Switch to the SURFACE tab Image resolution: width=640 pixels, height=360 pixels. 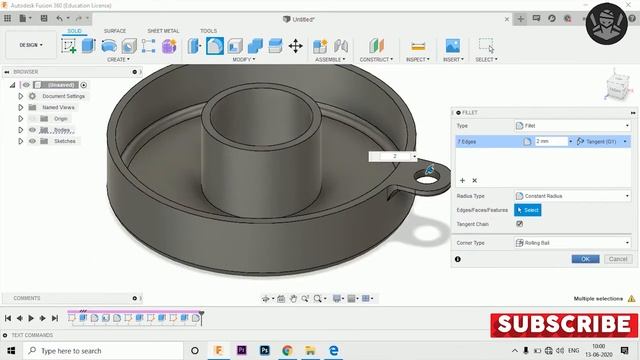click(x=115, y=31)
